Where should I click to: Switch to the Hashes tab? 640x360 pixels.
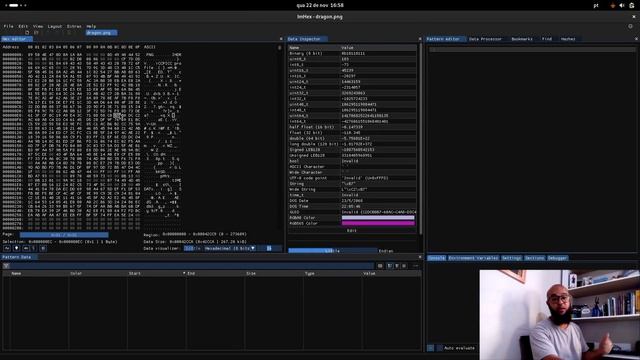[568, 39]
